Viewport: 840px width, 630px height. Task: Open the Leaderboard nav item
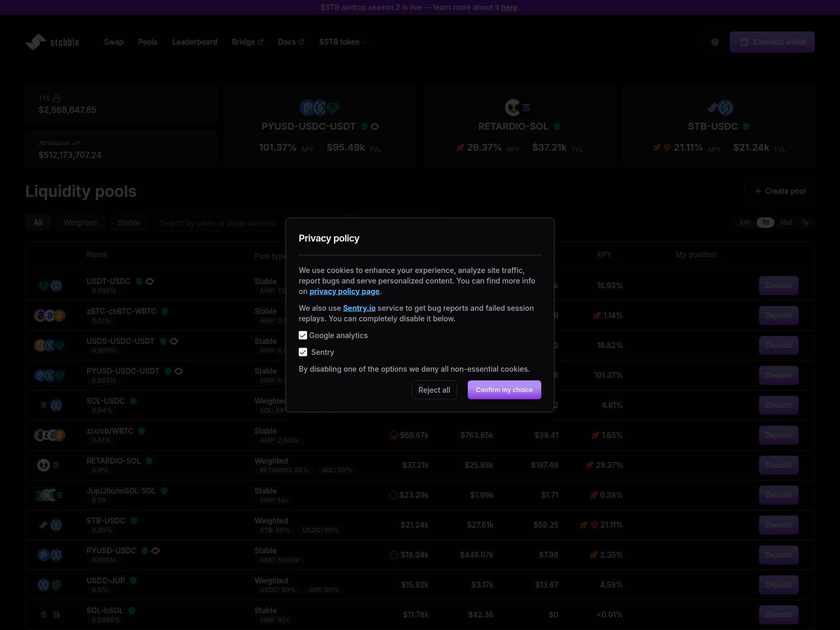[194, 42]
